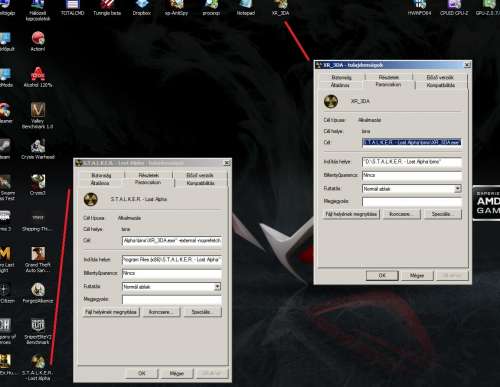This screenshot has width=500, height=387.
Task: Select the SniperEliteV2 Benchmark desktop icon
Action: click(x=38, y=331)
